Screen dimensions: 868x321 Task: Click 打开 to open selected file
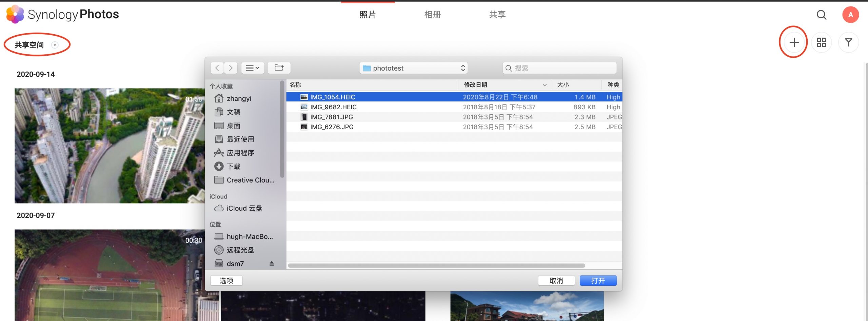pos(598,280)
